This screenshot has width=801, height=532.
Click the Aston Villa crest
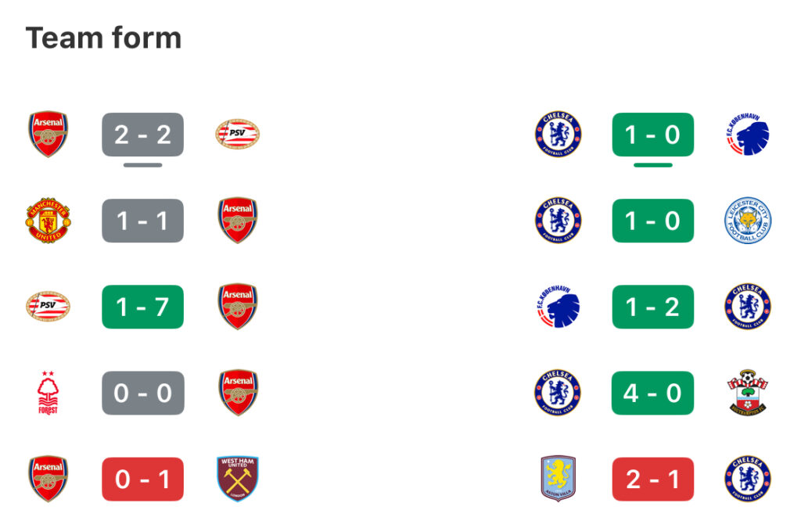pyautogui.click(x=558, y=479)
